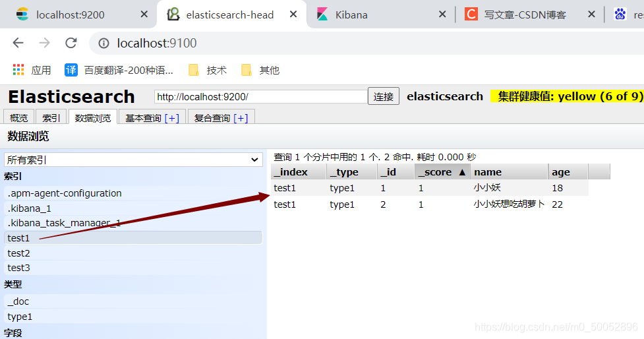Select the .kibana_task_manager_1 index
The width and height of the screenshot is (644, 339).
pyautogui.click(x=133, y=223)
